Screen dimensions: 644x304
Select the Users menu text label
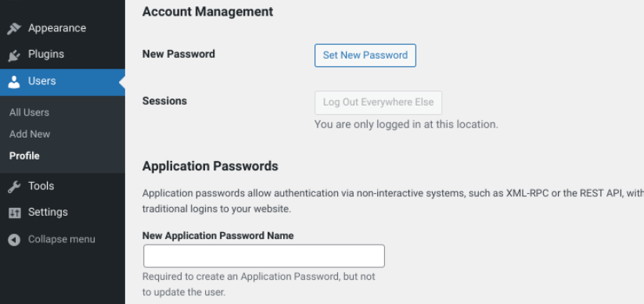click(42, 80)
